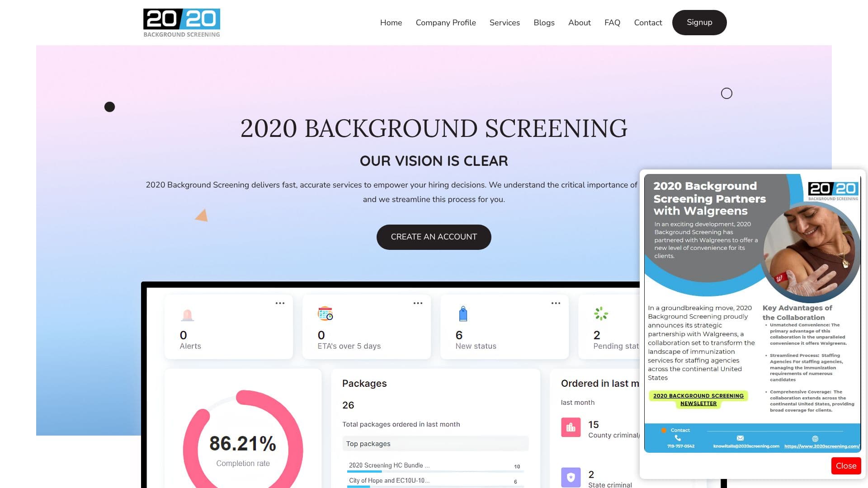
Task: Open the 2020 Background Screening Newsletter link
Action: (698, 399)
